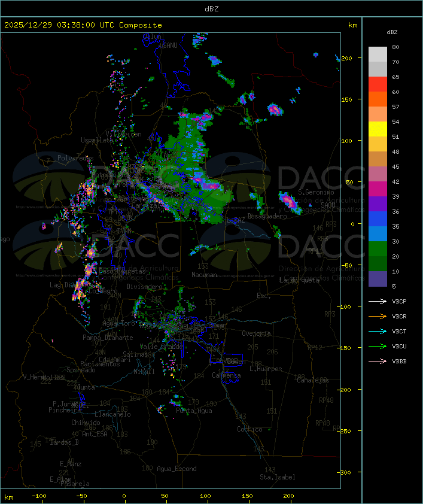Click the -100 tick on the horizontal axis

[39, 496]
